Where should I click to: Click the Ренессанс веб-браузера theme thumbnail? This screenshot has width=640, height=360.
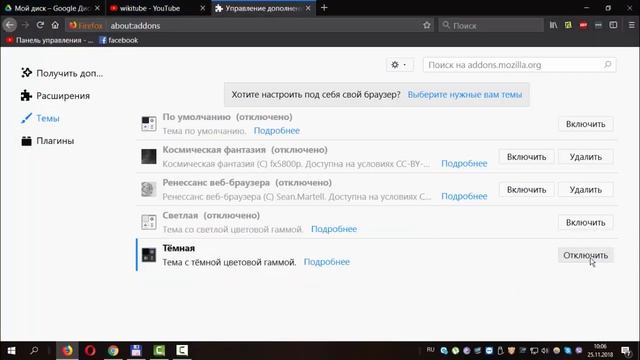click(149, 189)
